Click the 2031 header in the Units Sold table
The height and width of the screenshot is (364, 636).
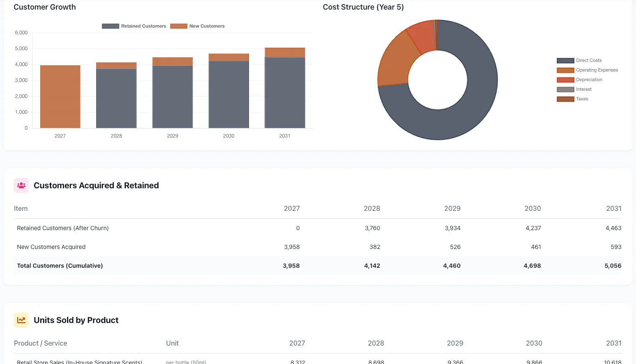[x=614, y=343]
